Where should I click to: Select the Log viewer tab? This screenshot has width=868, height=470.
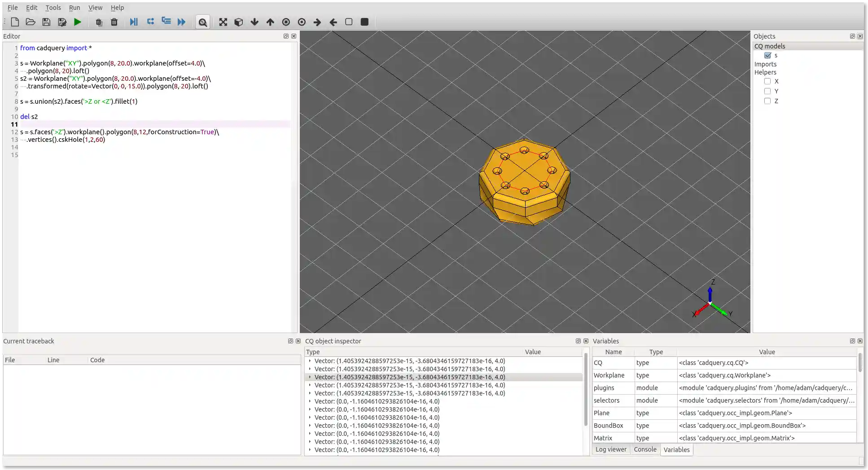(611, 449)
